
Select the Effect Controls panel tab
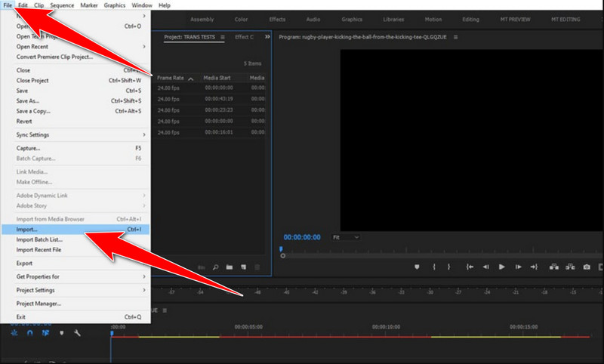[x=244, y=37]
